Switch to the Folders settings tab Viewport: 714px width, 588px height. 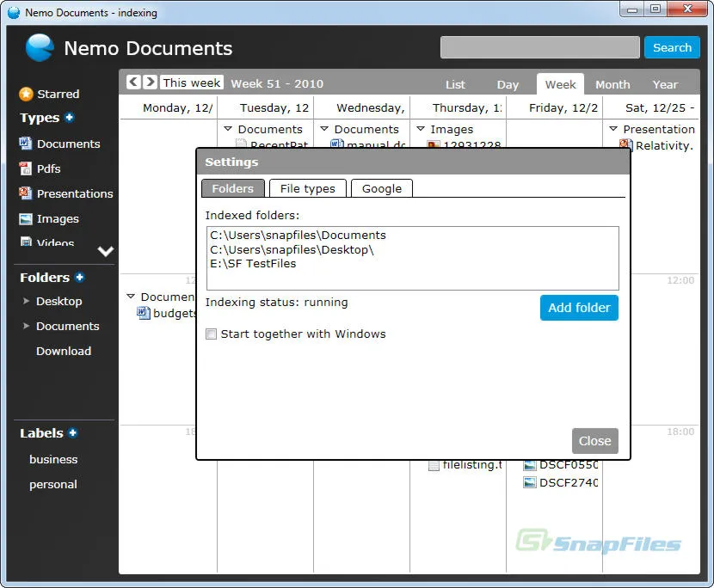(232, 188)
